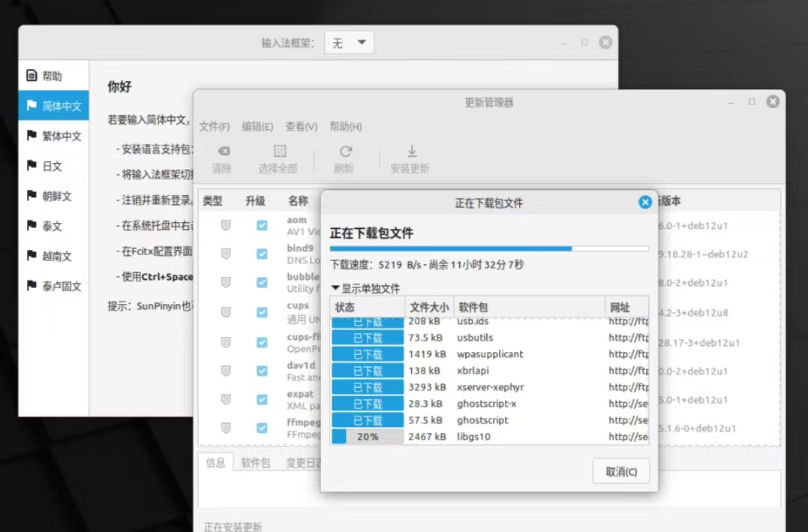Close the 正在下载包文件 download dialog

644,202
